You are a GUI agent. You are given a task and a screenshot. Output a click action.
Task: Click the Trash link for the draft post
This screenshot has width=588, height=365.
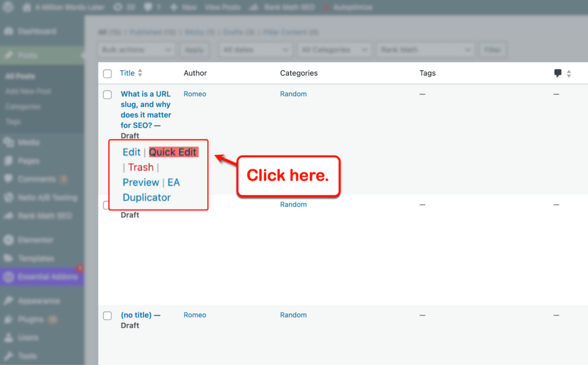pos(141,167)
